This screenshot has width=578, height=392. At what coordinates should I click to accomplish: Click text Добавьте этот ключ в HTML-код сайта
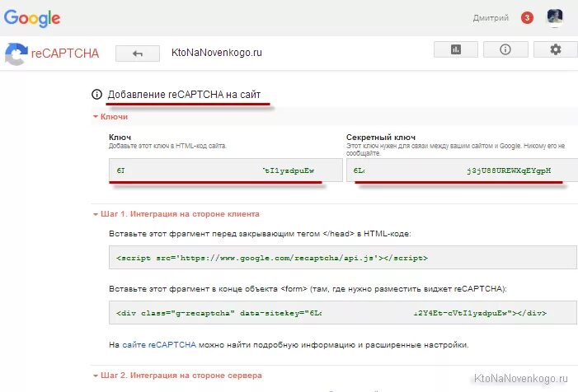click(x=167, y=146)
